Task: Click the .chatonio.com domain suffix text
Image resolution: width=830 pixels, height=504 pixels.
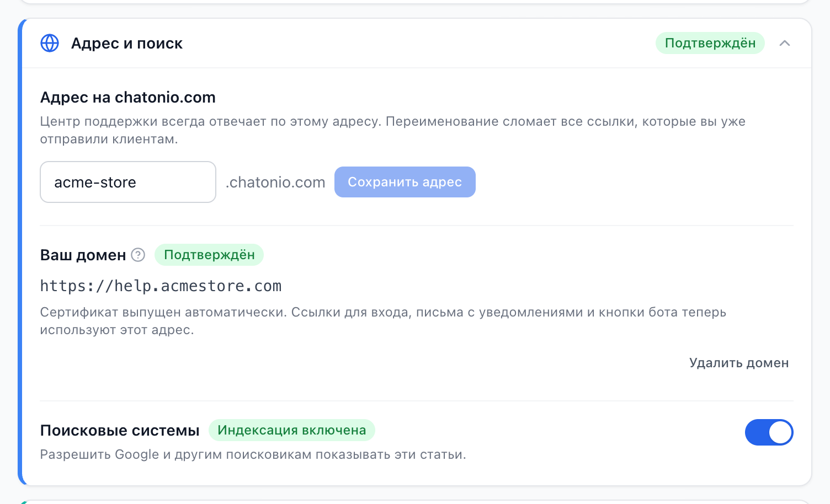Action: 275,182
